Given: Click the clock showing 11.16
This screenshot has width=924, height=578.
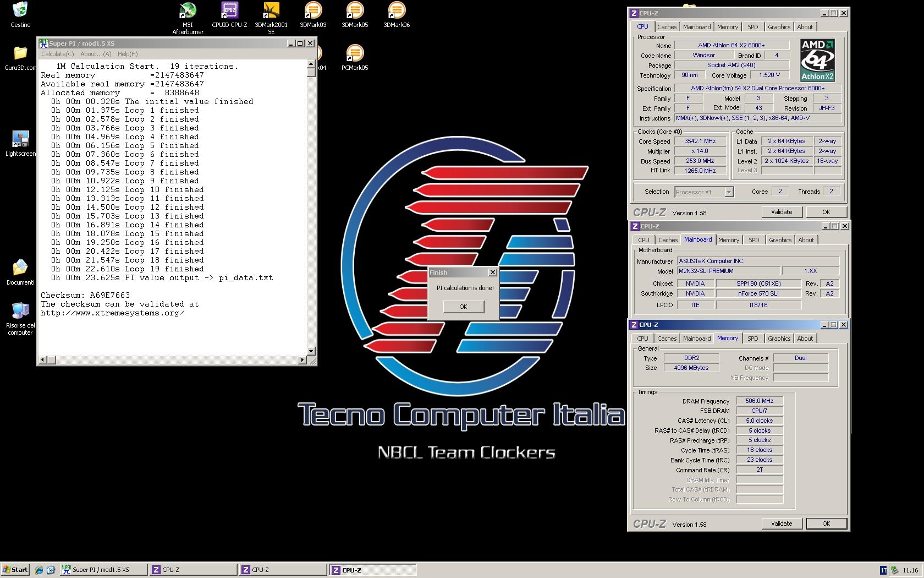Looking at the screenshot, I should coord(910,570).
